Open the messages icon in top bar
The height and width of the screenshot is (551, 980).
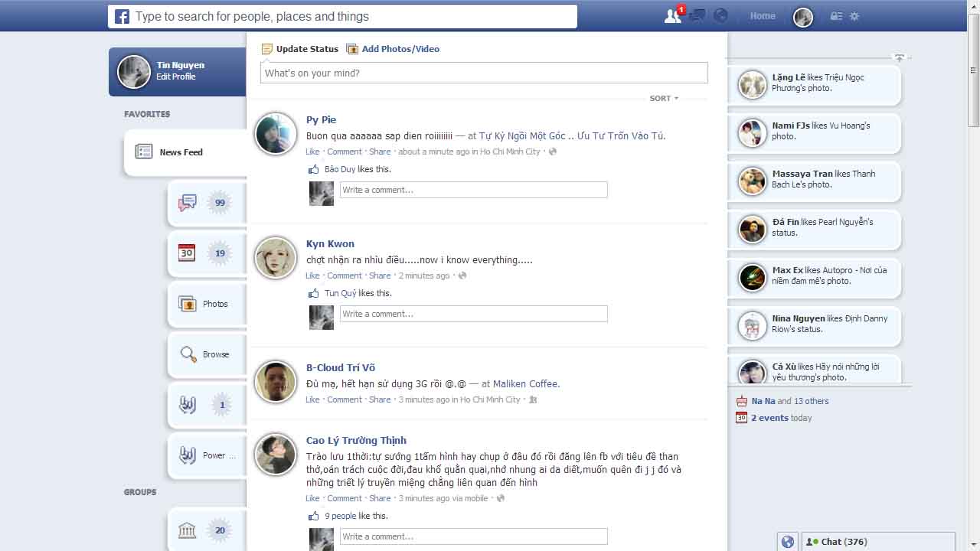click(695, 15)
